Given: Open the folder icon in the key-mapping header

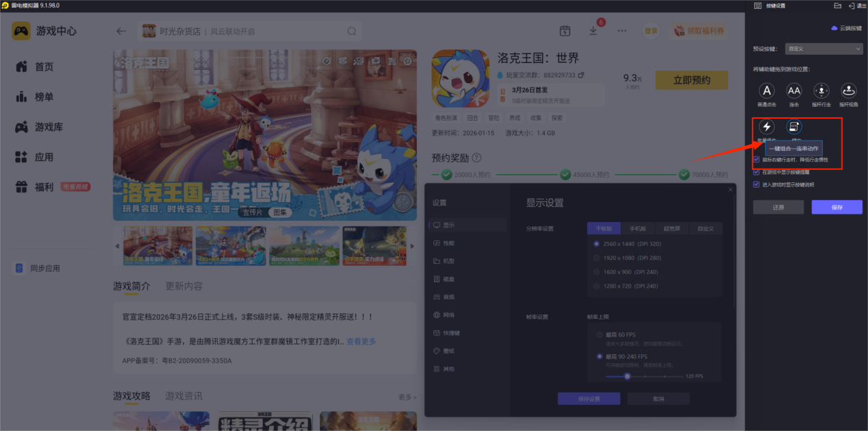Looking at the screenshot, I should pos(838,5).
